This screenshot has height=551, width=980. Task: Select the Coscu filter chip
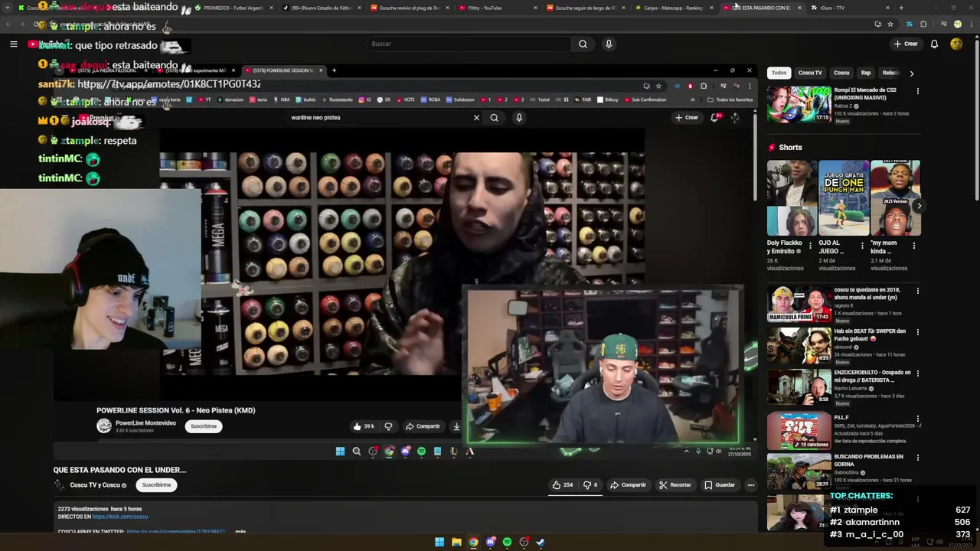click(841, 73)
